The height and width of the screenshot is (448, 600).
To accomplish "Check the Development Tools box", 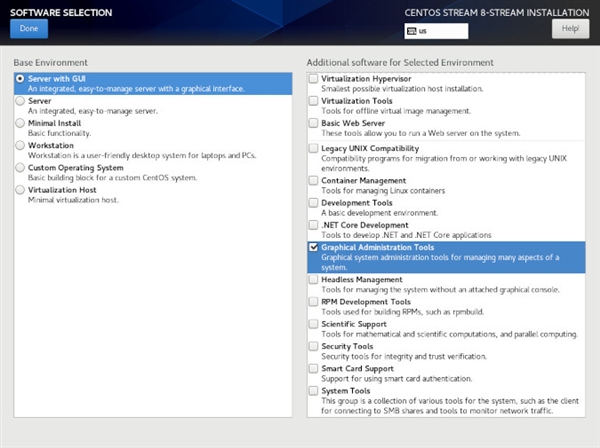I will tap(314, 203).
